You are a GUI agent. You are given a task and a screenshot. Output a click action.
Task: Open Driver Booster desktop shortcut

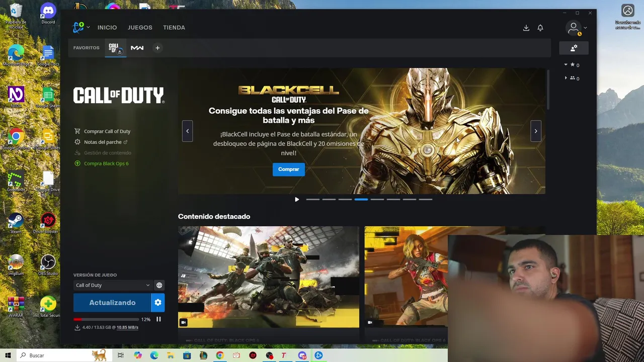(x=48, y=223)
